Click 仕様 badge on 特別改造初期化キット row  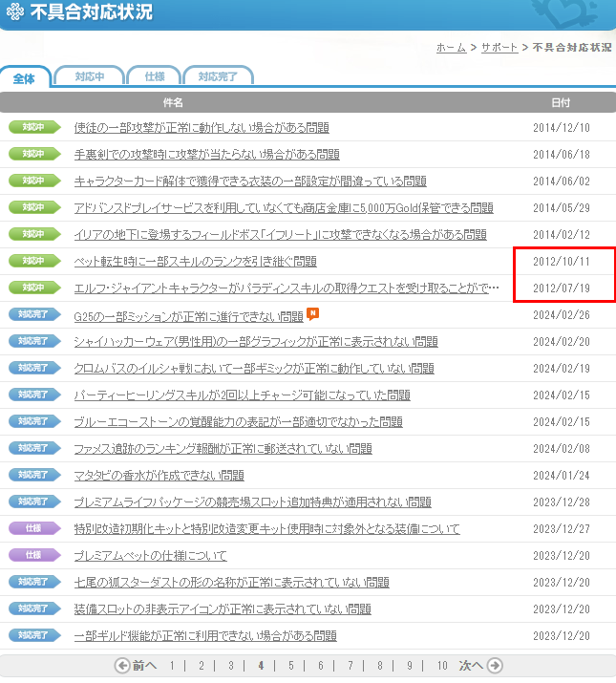34,528
